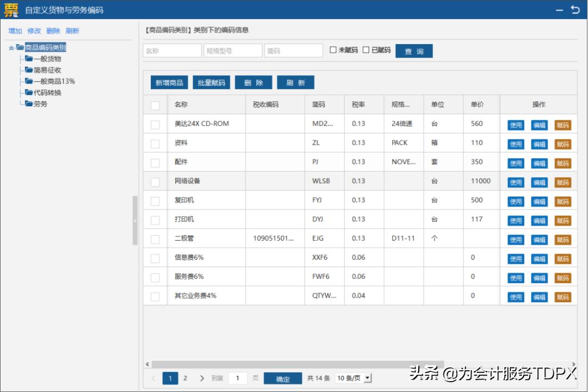The width and height of the screenshot is (588, 392).
Task: Click the 使用 button for the 二极管 row
Action: pyautogui.click(x=515, y=240)
